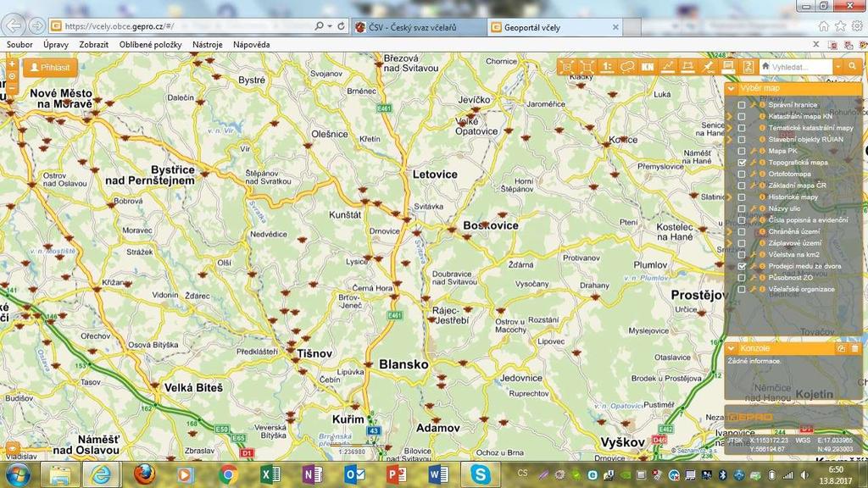Enable the Ortofotomapa layer checkbox
The width and height of the screenshot is (868, 488).
tap(742, 175)
